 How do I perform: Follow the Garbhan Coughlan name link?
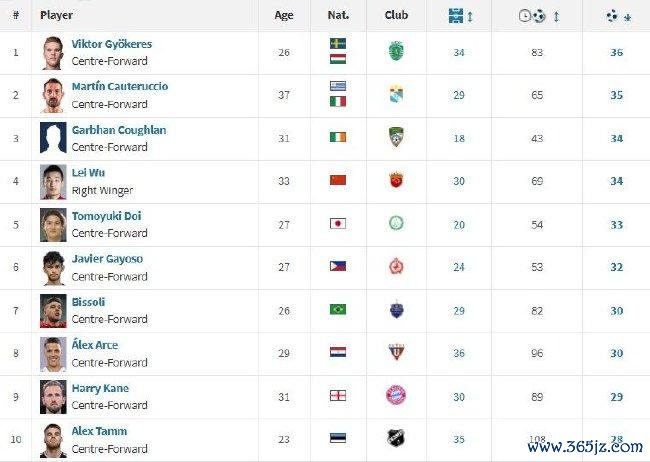click(x=119, y=130)
